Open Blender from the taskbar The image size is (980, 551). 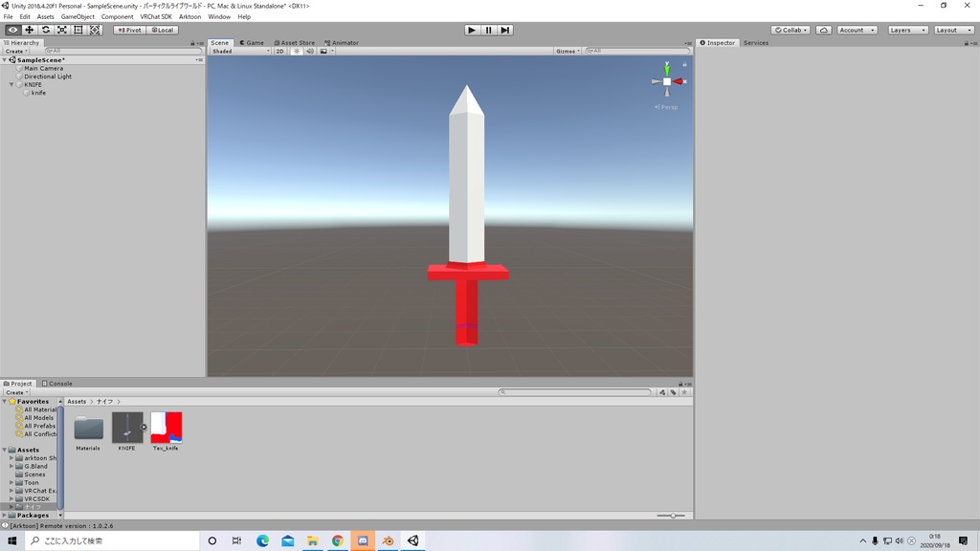point(388,541)
